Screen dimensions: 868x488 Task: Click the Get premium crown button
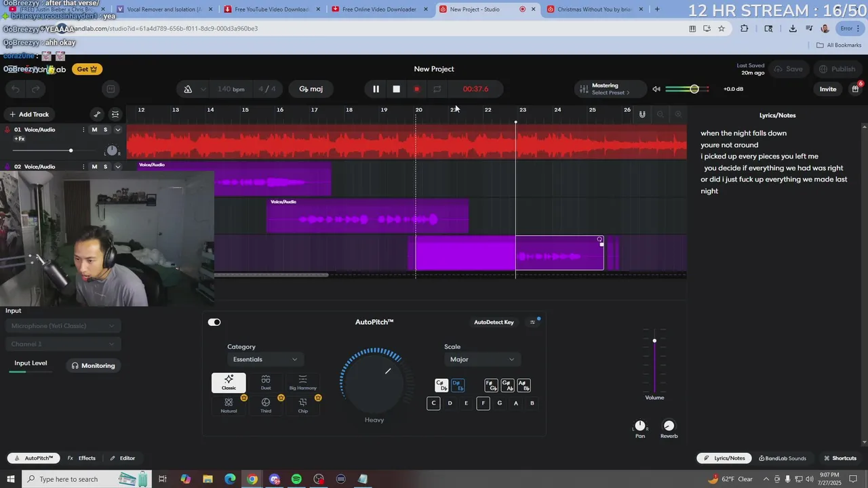(87, 69)
